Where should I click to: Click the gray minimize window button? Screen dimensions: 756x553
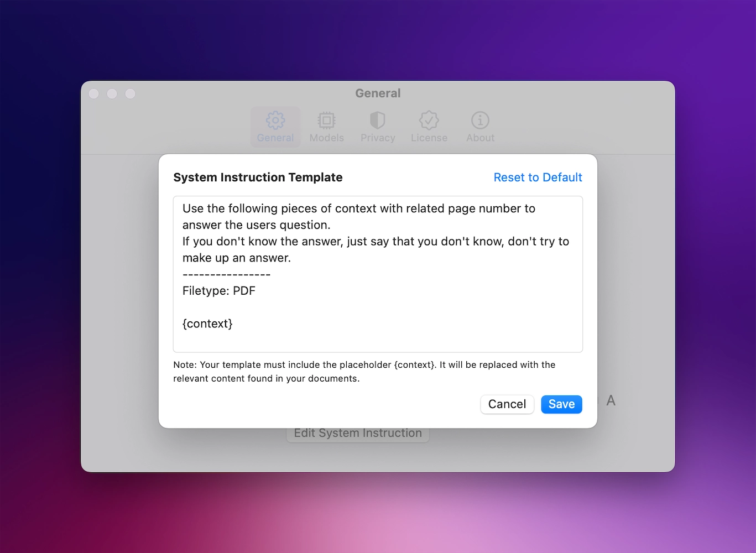pos(112,94)
